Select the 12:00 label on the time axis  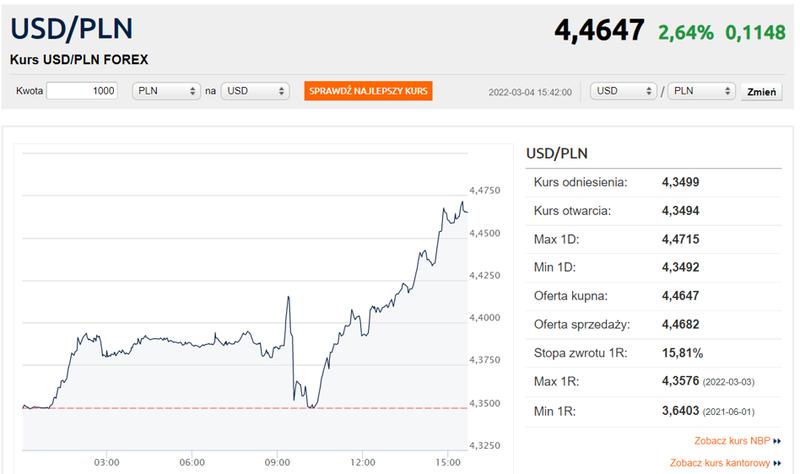(x=364, y=461)
